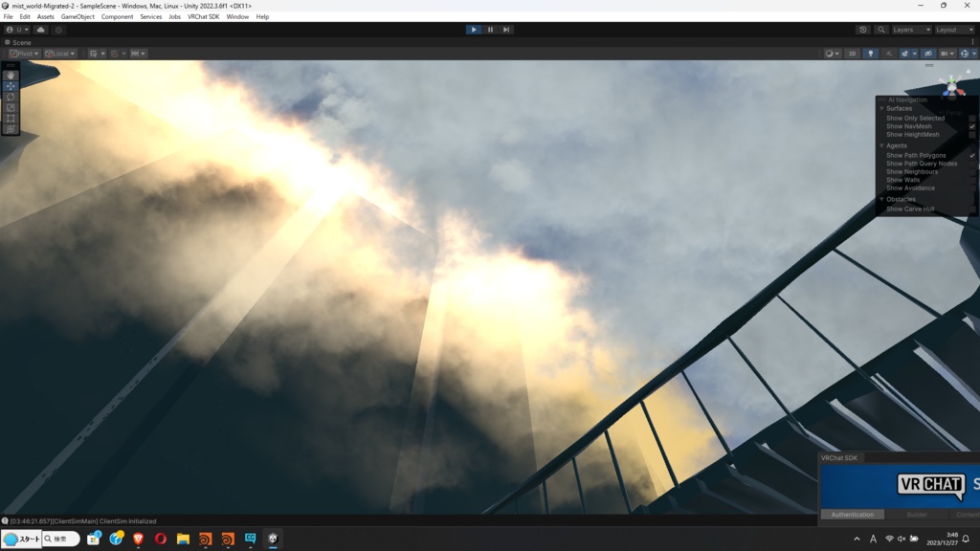This screenshot has height=551, width=980.
Task: Open the Layers dropdown
Action: [911, 30]
